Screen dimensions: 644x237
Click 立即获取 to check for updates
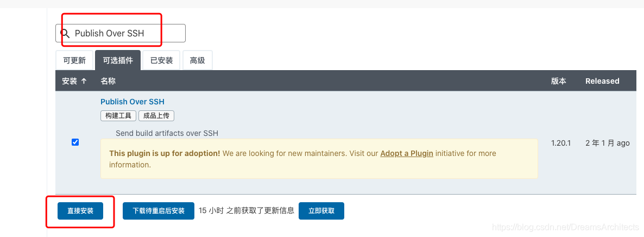point(321,211)
